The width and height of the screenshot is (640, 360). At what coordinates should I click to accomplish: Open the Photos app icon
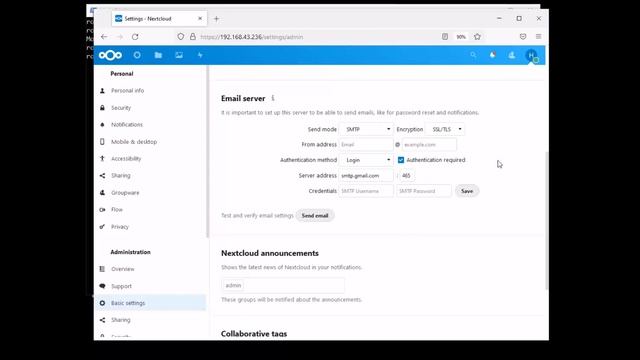[179, 55]
